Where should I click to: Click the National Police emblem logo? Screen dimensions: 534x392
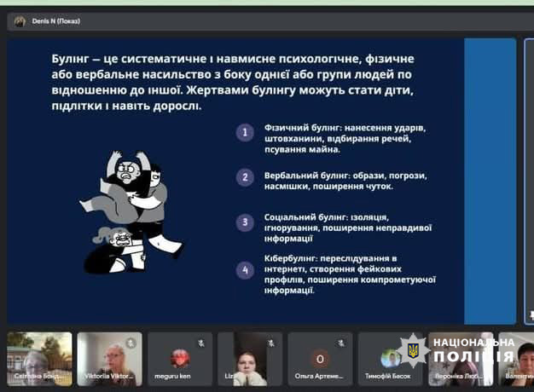[413, 349]
